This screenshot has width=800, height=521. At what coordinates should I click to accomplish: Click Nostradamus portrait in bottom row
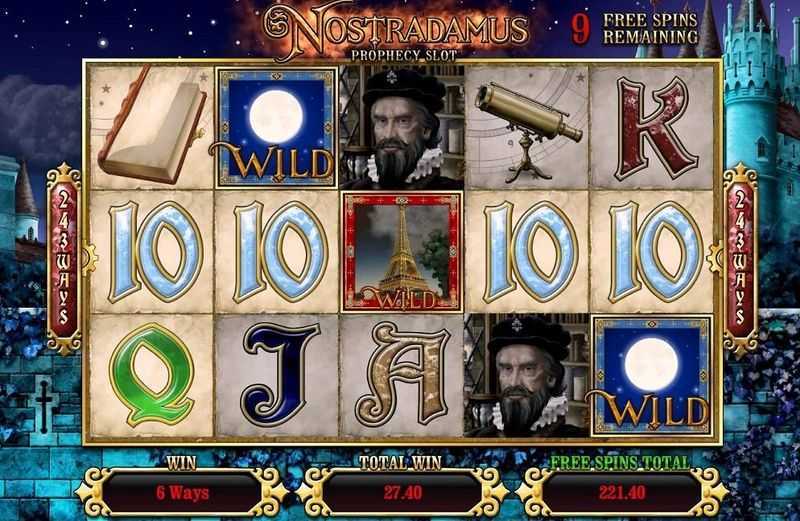coord(527,376)
